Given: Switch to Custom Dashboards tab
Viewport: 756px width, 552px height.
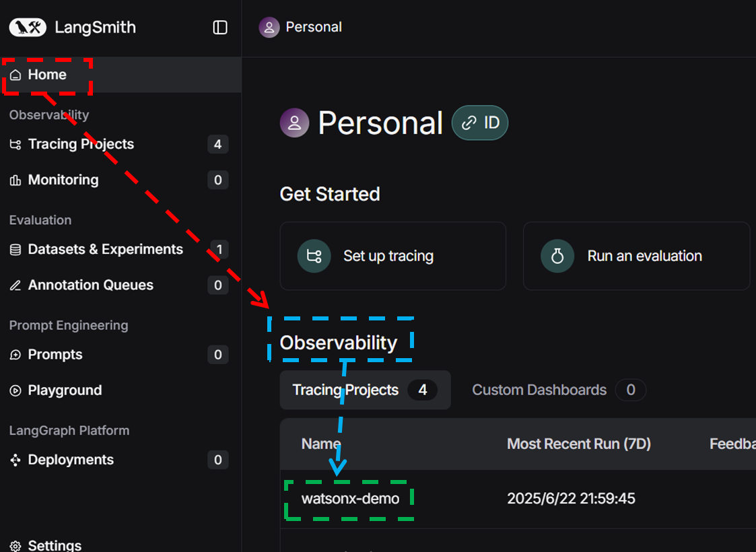Looking at the screenshot, I should 559,390.
